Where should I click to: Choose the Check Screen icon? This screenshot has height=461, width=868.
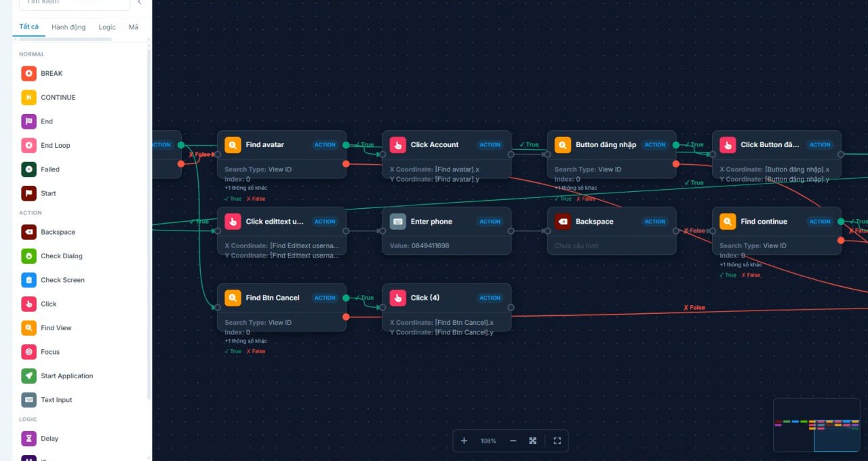click(x=28, y=280)
